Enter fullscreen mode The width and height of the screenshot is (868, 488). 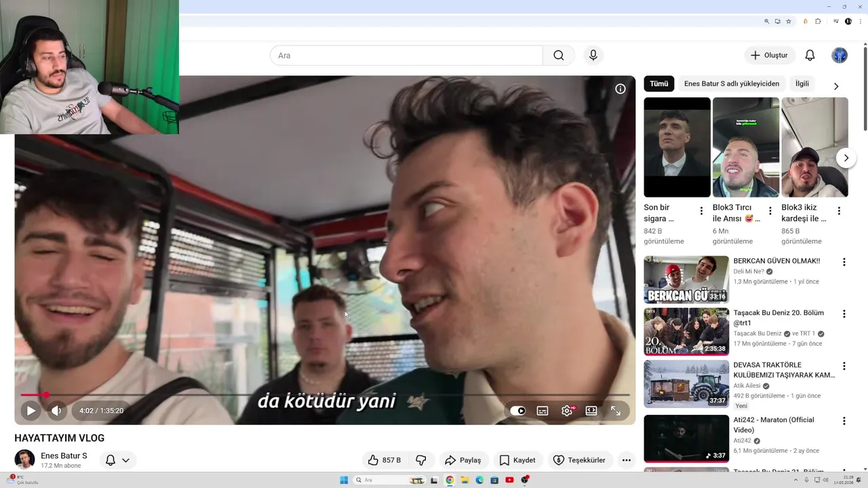pyautogui.click(x=616, y=411)
